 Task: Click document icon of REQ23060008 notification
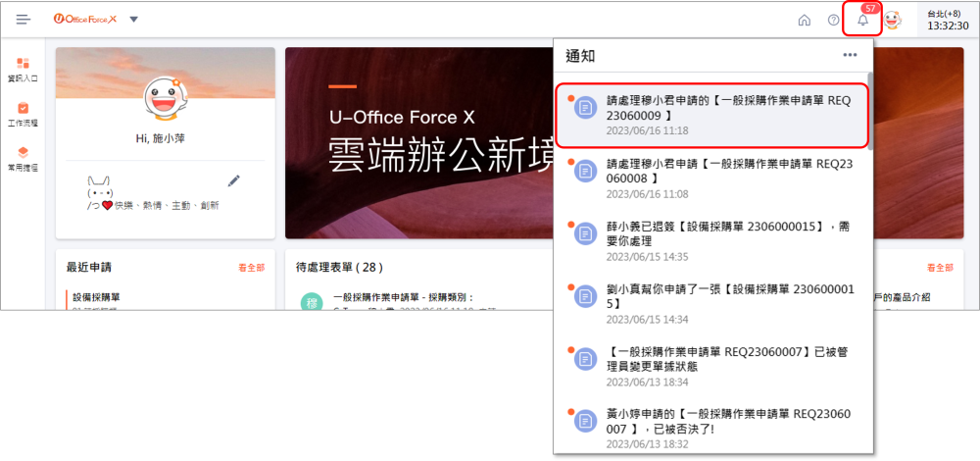586,172
